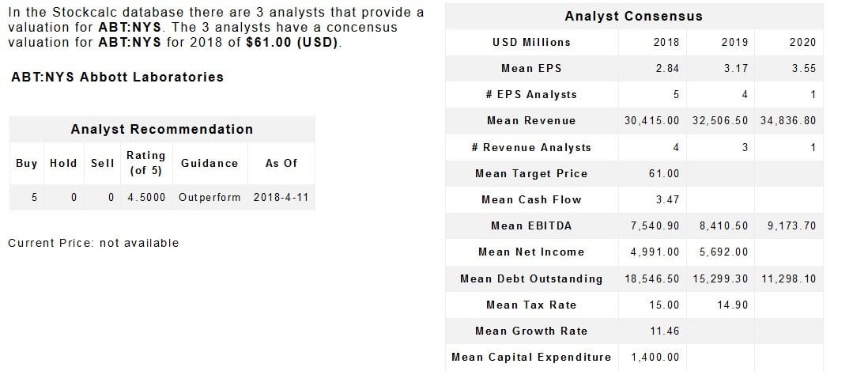Screen dimensions: 868x375
Task: Click the 2018-4-11 As Of date
Action: 281,197
